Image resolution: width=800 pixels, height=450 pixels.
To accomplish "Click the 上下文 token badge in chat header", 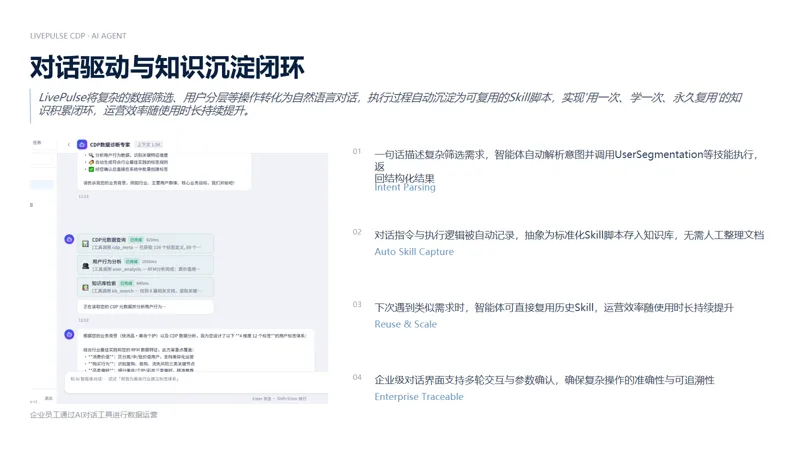I will point(149,145).
